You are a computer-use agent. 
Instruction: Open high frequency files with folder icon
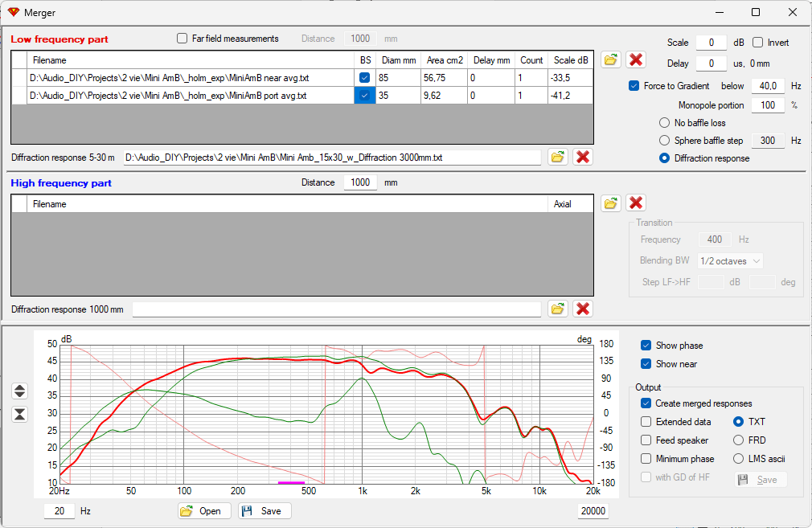(x=611, y=203)
